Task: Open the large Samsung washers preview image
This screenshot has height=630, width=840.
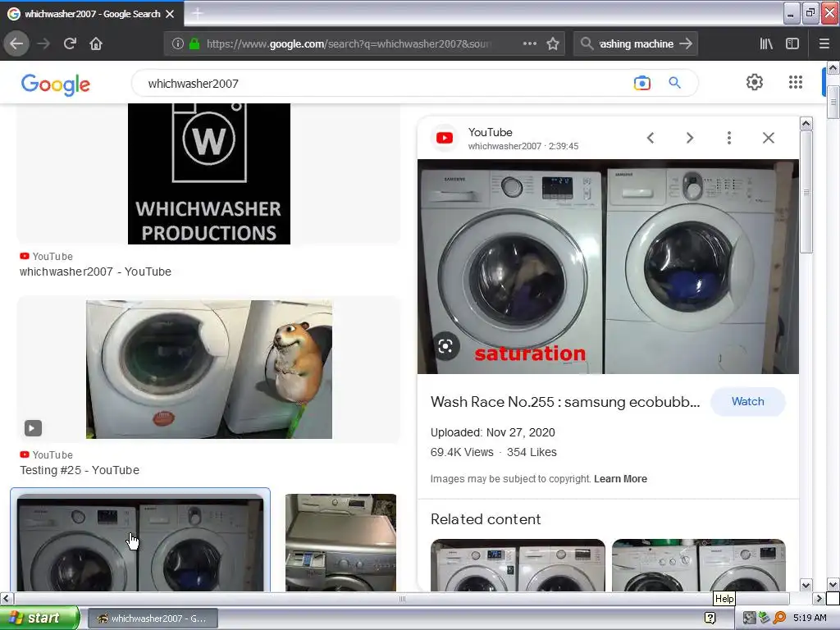Action: pos(608,267)
